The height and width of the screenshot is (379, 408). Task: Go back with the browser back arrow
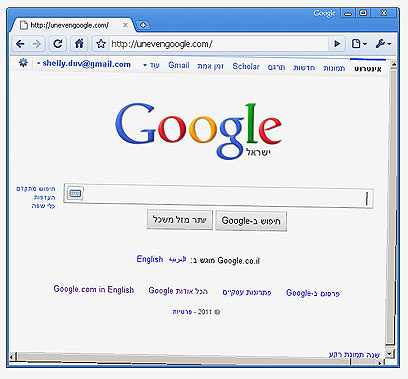point(21,44)
